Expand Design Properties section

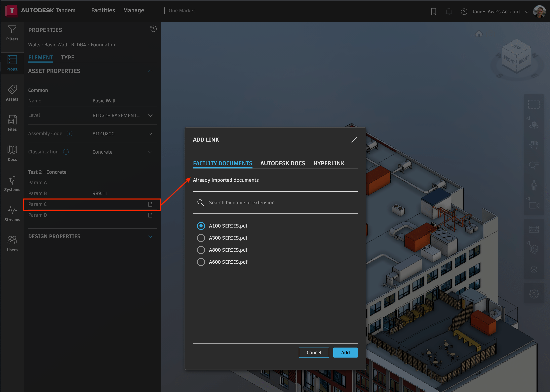152,236
